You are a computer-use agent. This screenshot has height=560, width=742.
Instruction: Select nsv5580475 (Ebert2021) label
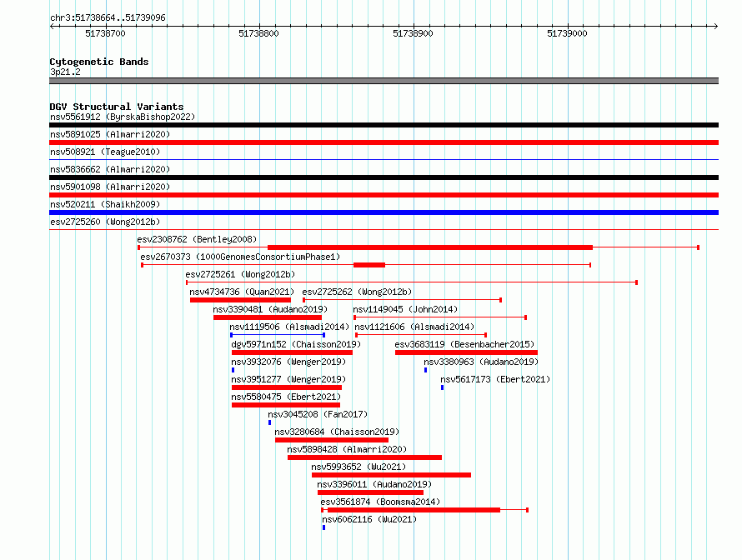point(286,397)
